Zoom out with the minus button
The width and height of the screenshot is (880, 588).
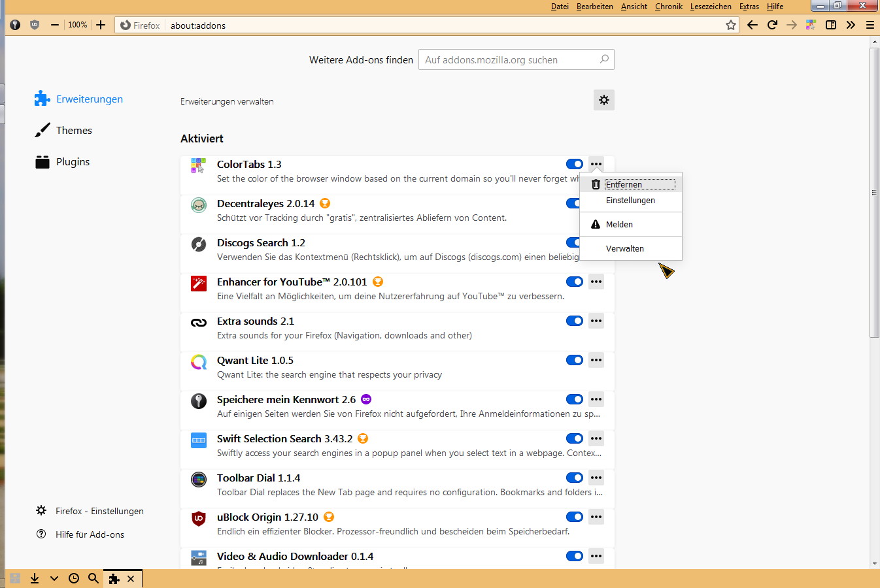(55, 25)
